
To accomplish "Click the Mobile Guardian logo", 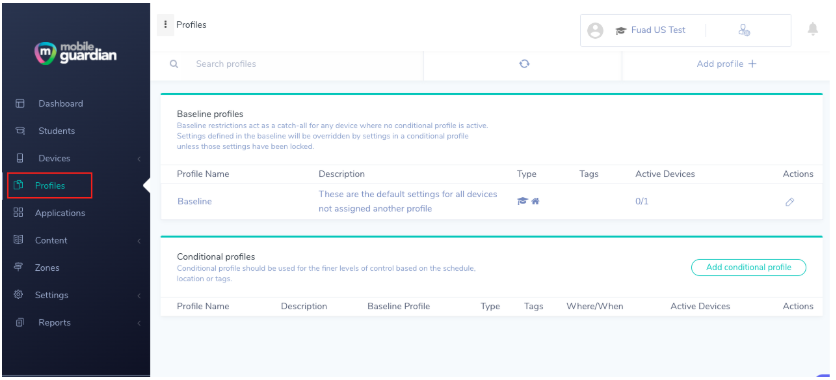I will [x=75, y=52].
